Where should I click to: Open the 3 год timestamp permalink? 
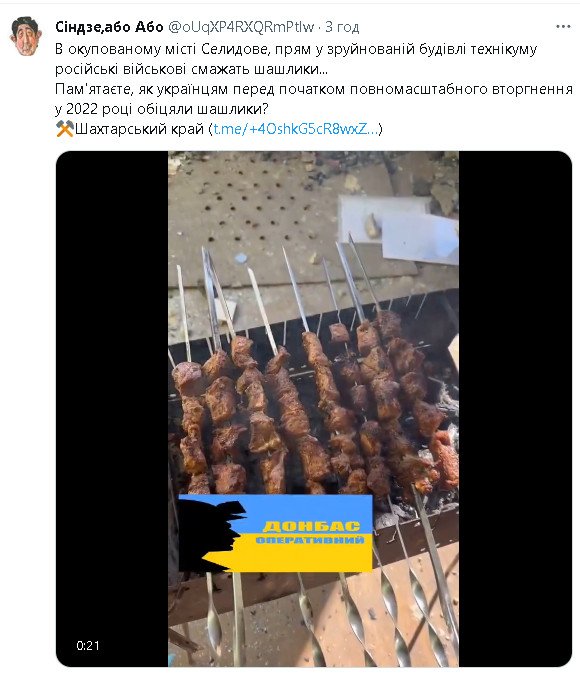coord(342,27)
